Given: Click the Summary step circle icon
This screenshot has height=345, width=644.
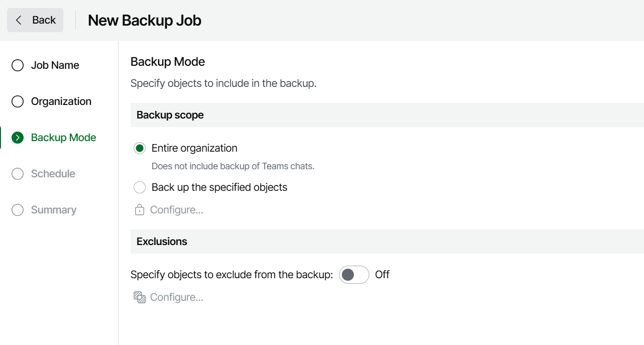Looking at the screenshot, I should coord(18,210).
